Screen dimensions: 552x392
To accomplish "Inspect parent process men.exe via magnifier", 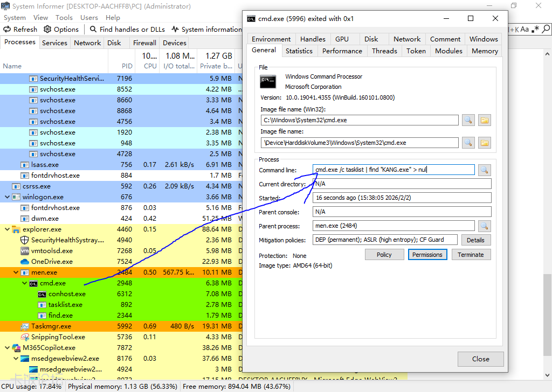I will pos(484,226).
